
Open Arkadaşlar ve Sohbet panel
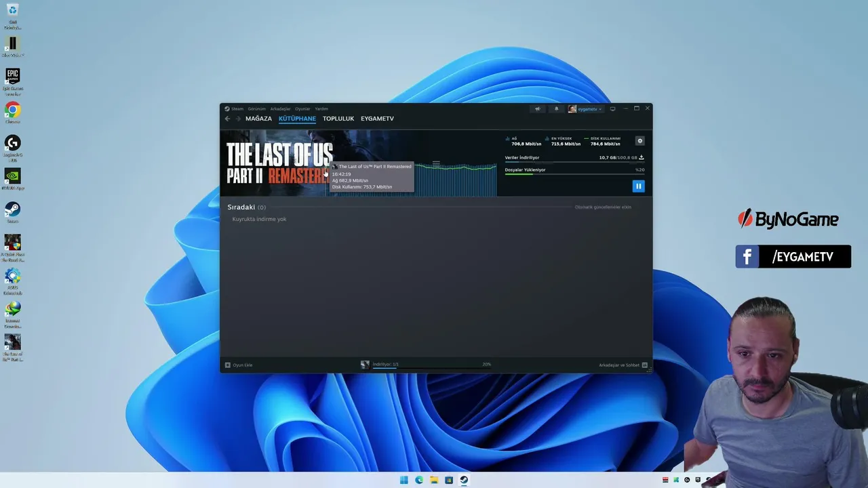(623, 365)
